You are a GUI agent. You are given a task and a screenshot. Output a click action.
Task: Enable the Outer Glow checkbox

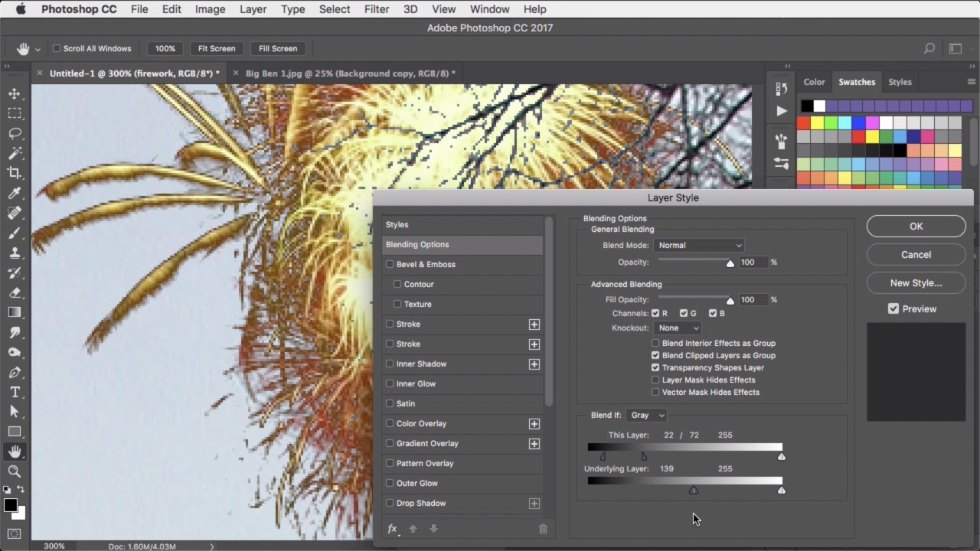[390, 483]
